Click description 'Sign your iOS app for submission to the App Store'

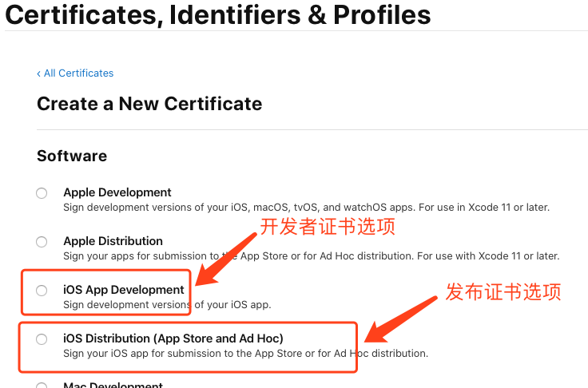pyautogui.click(x=245, y=354)
